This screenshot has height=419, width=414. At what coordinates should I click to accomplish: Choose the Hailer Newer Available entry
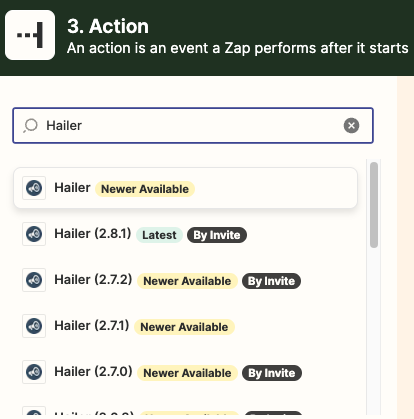(x=185, y=188)
